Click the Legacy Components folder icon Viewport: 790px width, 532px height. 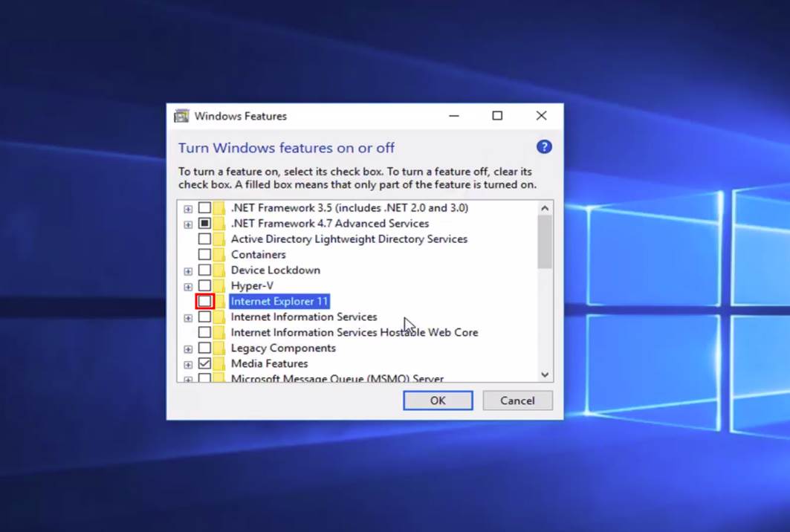[x=219, y=348]
